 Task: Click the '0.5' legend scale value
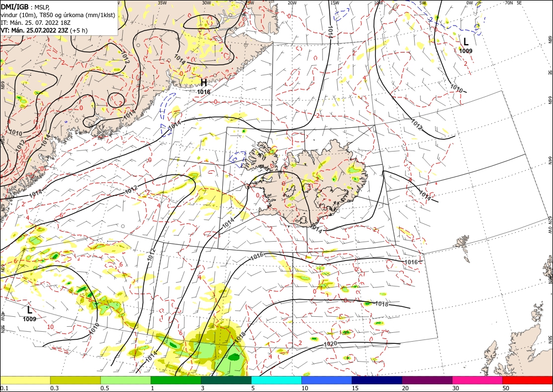click(x=104, y=388)
